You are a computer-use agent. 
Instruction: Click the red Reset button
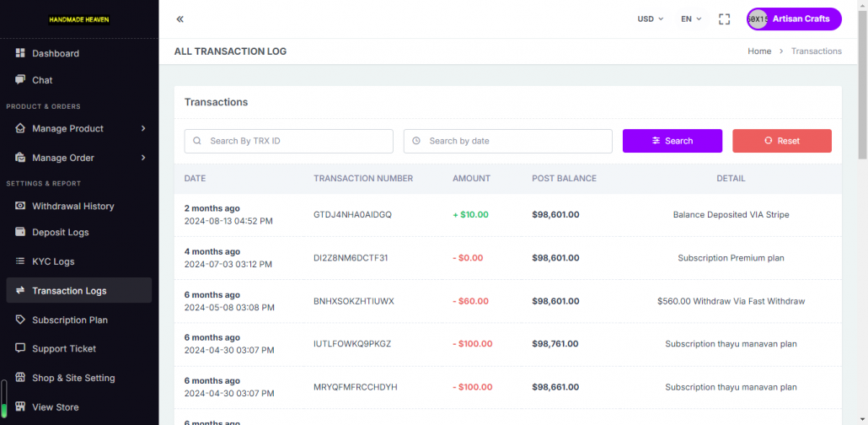782,141
